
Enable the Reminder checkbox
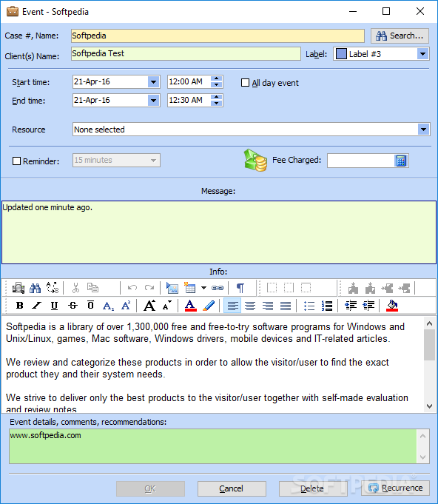click(x=16, y=161)
